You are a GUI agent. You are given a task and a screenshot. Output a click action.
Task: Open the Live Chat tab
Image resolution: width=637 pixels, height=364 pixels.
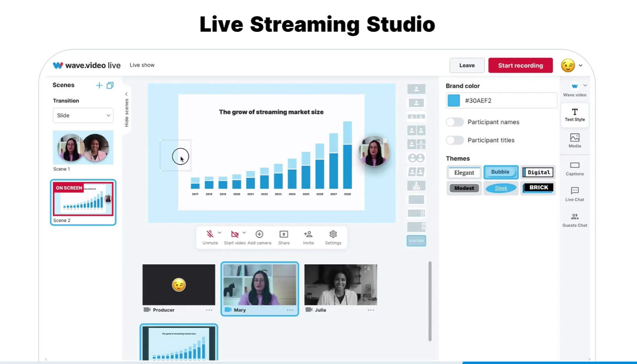(x=574, y=193)
